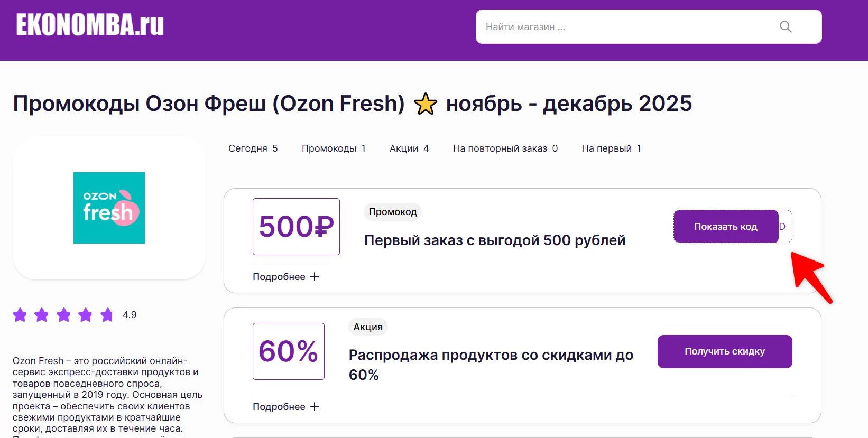Click the first rating star
The image size is (868, 438).
20,315
